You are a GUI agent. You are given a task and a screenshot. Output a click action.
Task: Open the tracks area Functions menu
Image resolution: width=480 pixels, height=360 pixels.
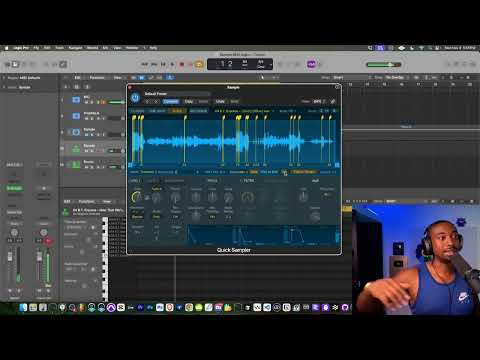coord(97,78)
